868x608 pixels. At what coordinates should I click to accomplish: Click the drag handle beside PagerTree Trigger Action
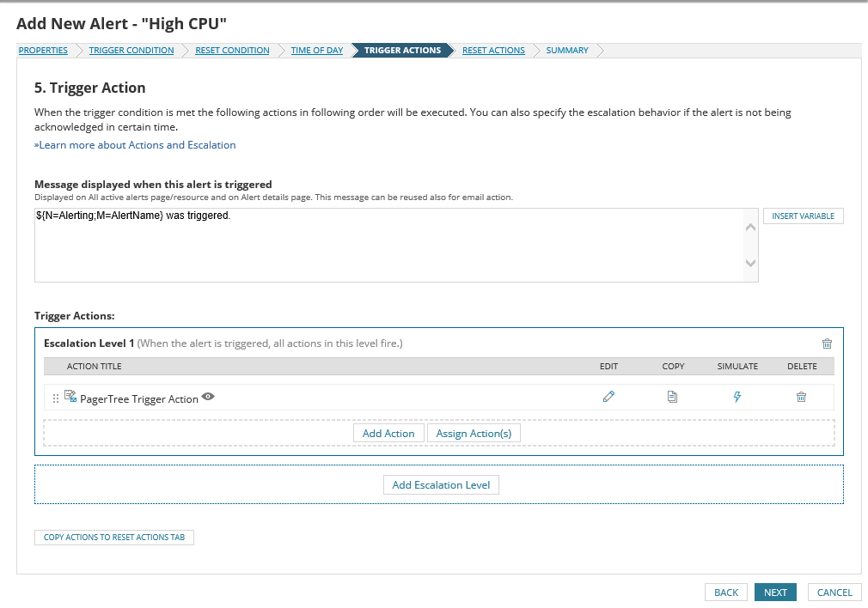(x=56, y=398)
